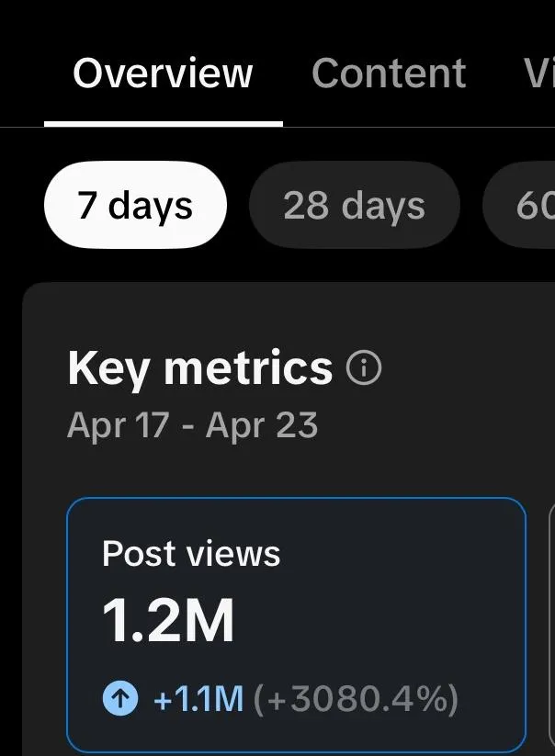Select the 7 days range chip
This screenshot has width=555, height=756.
(135, 205)
